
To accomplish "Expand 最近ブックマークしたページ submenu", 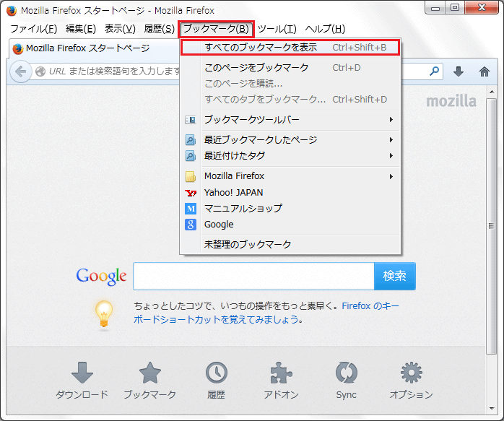I will [289, 139].
